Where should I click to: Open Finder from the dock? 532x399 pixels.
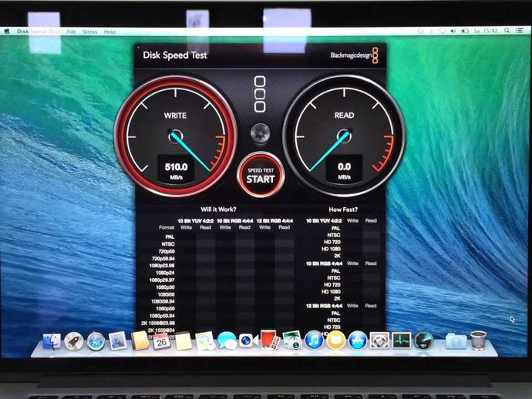[x=52, y=341]
